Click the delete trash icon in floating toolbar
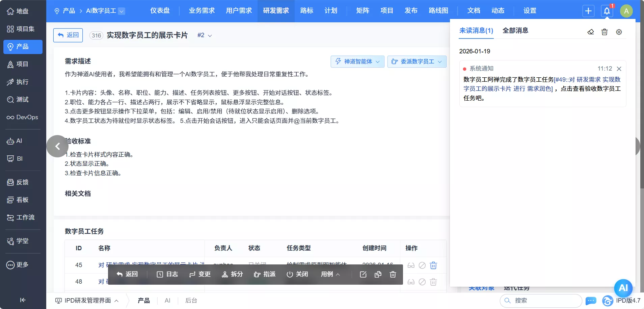This screenshot has width=644, height=309. [x=393, y=274]
